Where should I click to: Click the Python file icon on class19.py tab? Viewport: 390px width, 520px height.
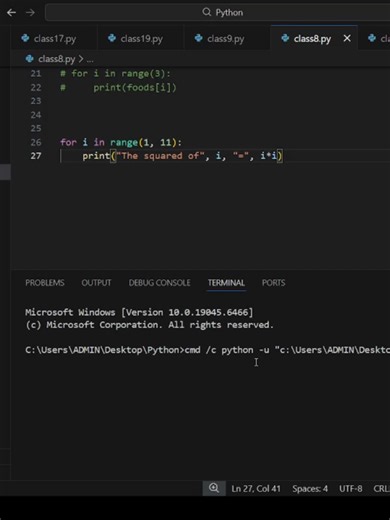point(112,38)
